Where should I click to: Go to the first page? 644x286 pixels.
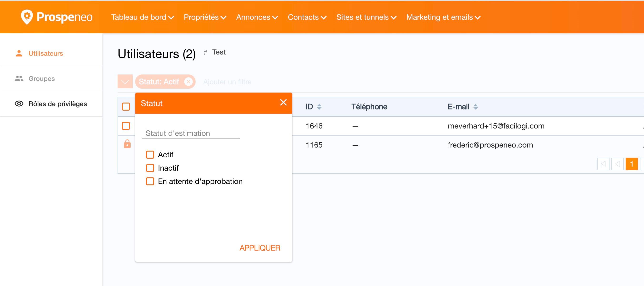[x=603, y=164]
